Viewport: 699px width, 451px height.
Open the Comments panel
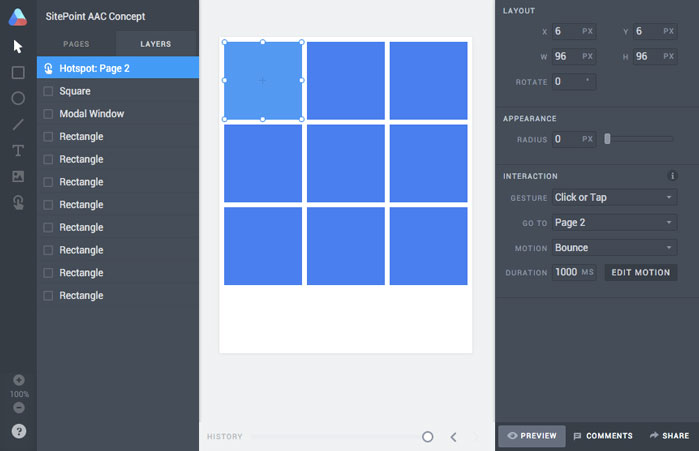(x=603, y=436)
